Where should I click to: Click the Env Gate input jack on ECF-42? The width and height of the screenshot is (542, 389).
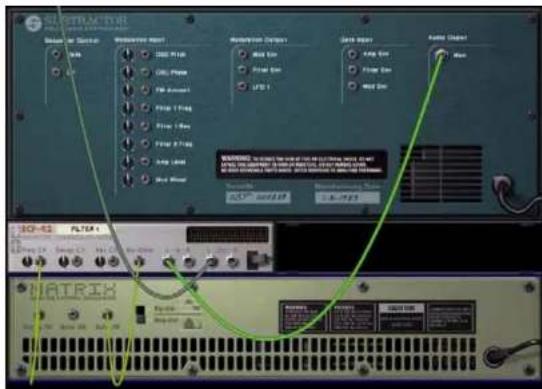139,262
